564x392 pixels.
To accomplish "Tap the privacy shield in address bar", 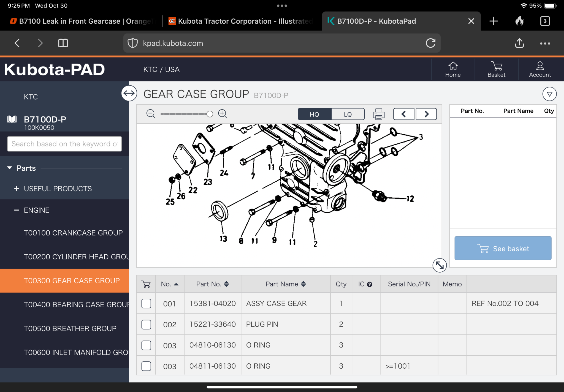I will [x=133, y=43].
